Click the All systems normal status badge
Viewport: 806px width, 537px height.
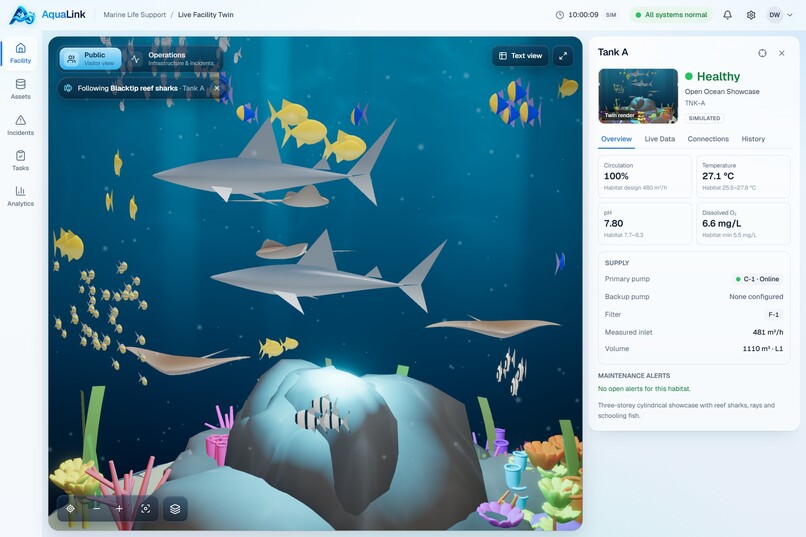[671, 15]
